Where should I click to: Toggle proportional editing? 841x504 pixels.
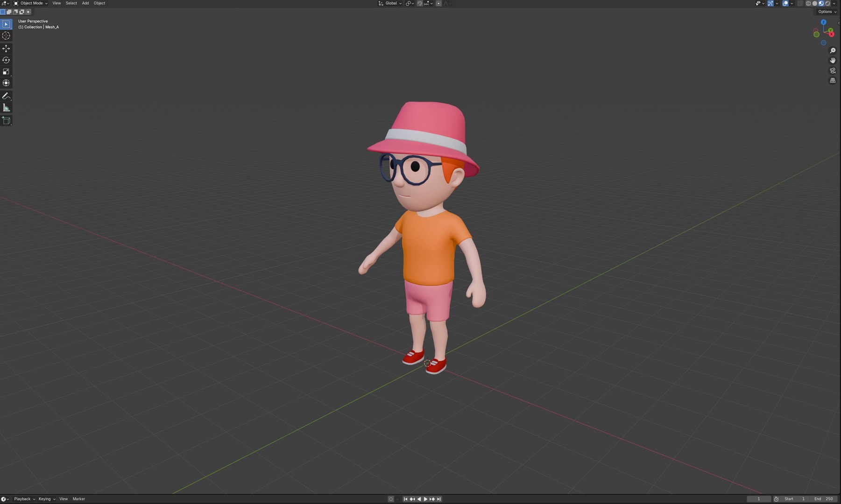tap(438, 3)
